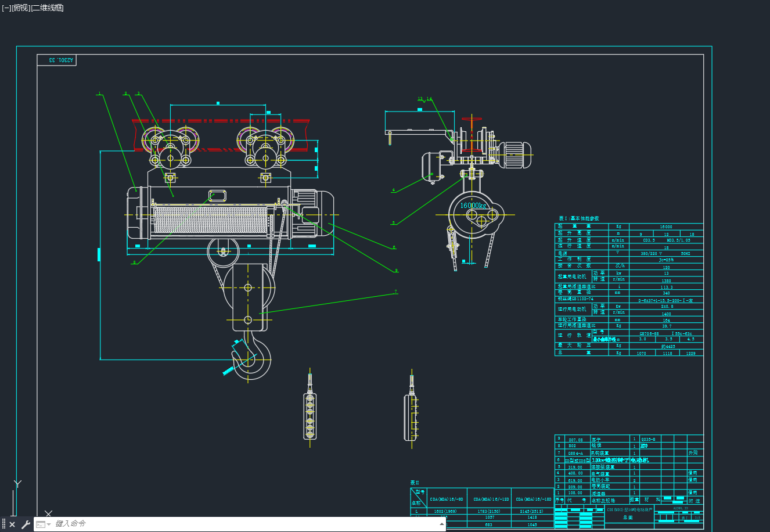Viewport: 770px width, 532px height.
Task: Select the 减速器 part name
Action: click(x=598, y=493)
